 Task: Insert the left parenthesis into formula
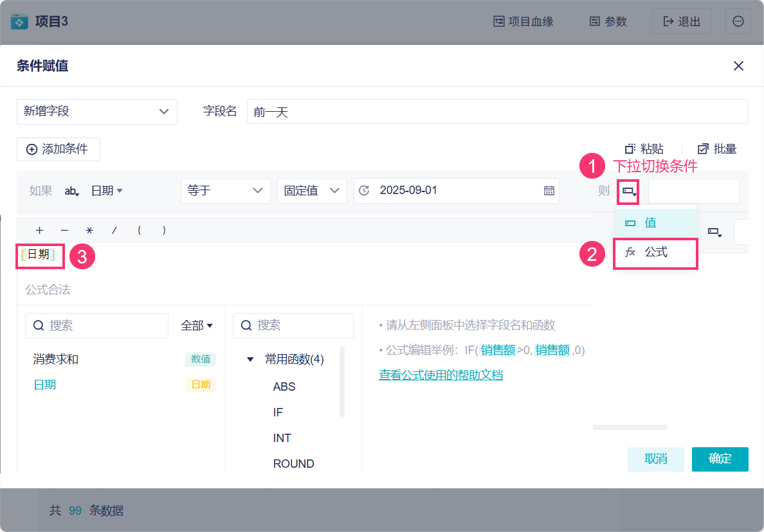pos(140,230)
